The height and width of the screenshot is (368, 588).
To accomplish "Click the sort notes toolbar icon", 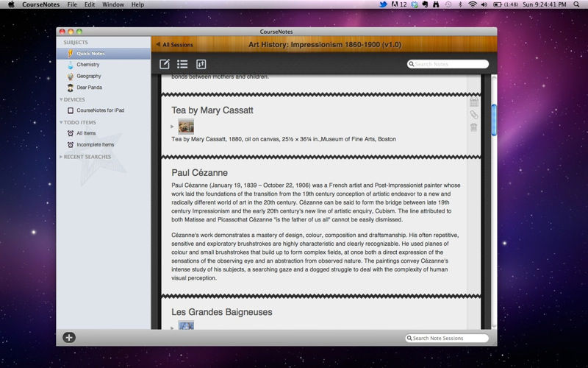I will click(x=201, y=64).
